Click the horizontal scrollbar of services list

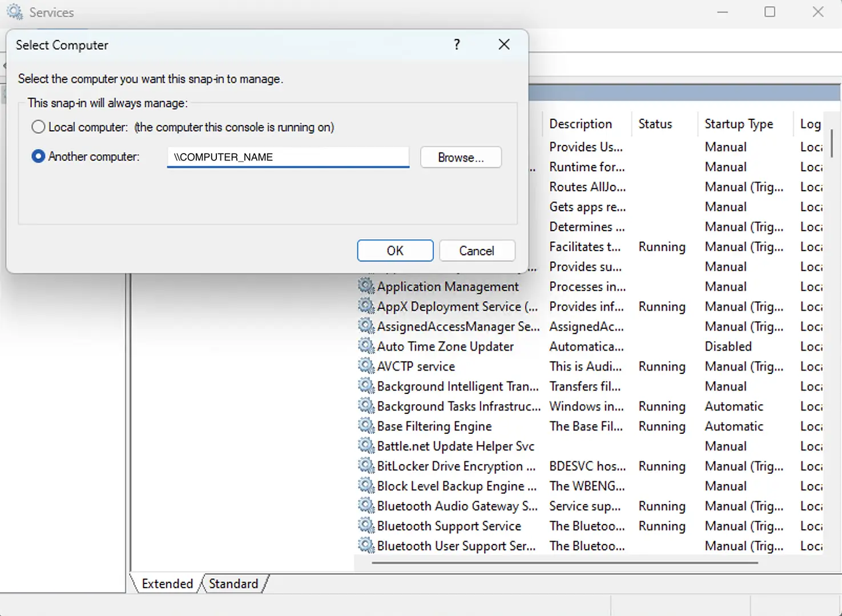tap(565, 563)
